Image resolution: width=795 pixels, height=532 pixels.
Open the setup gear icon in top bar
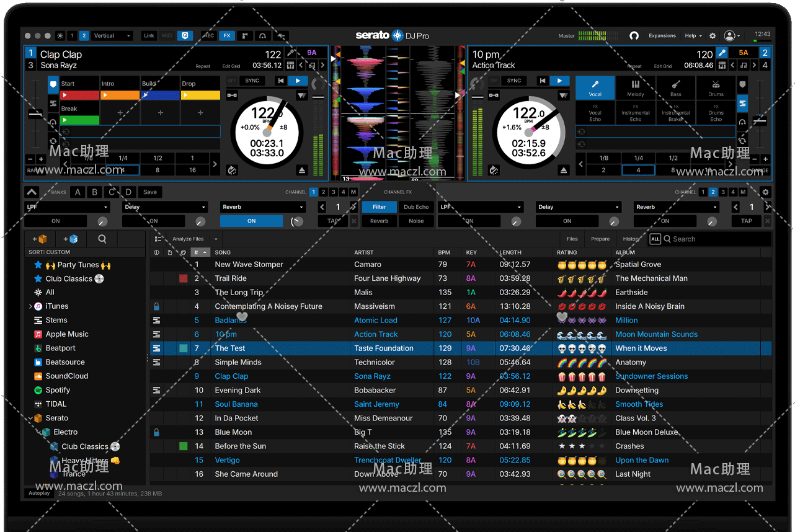713,36
